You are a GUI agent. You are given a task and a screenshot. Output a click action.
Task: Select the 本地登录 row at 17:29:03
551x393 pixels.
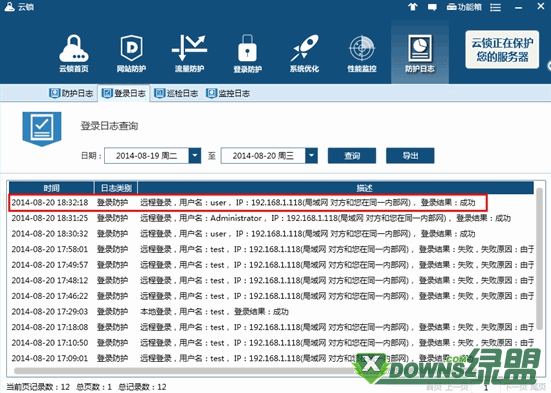[x=271, y=311]
